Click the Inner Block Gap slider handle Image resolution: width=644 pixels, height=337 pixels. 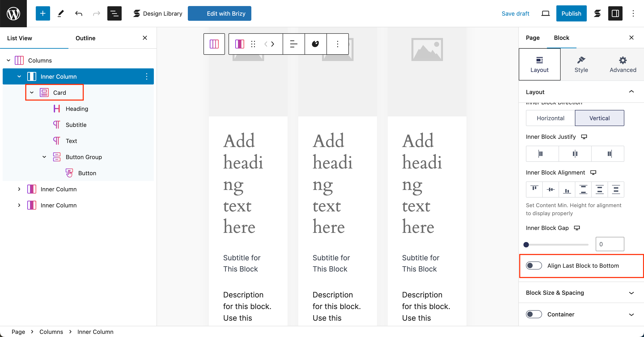click(x=526, y=244)
